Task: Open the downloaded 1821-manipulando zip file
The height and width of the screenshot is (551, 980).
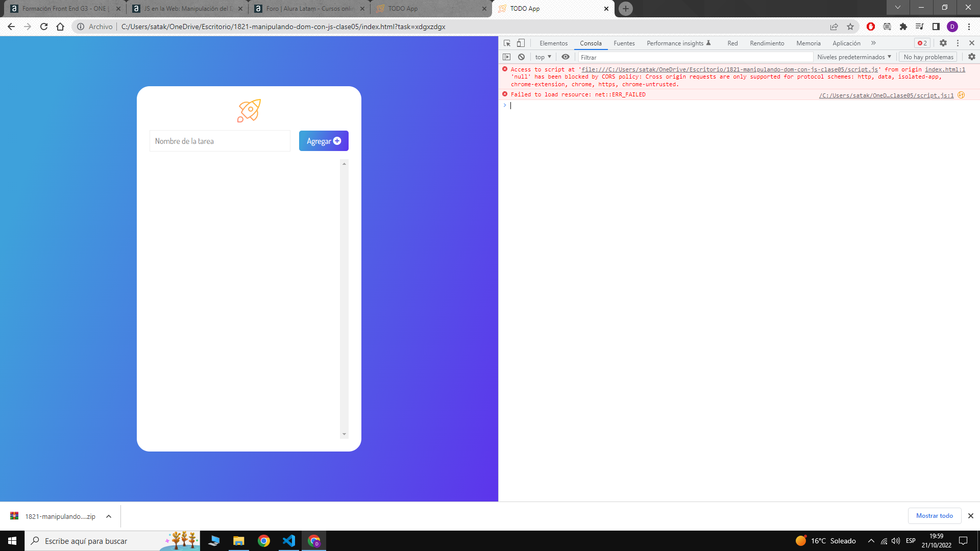Action: tap(53, 516)
